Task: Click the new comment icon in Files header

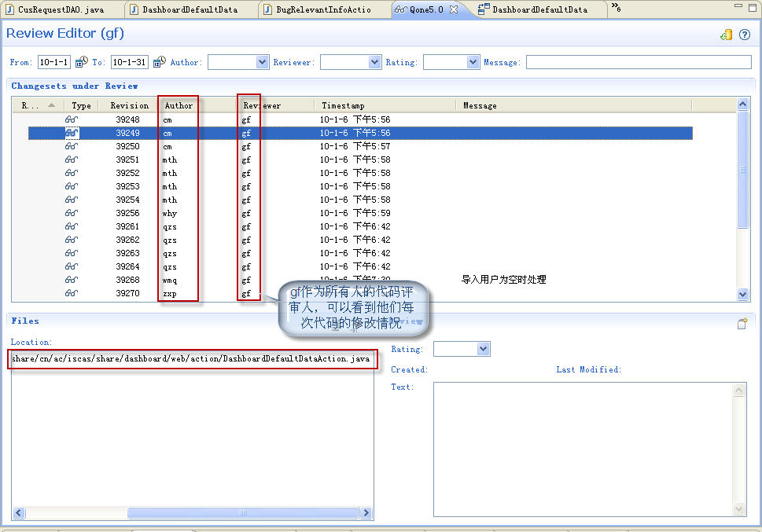Action: (x=742, y=324)
